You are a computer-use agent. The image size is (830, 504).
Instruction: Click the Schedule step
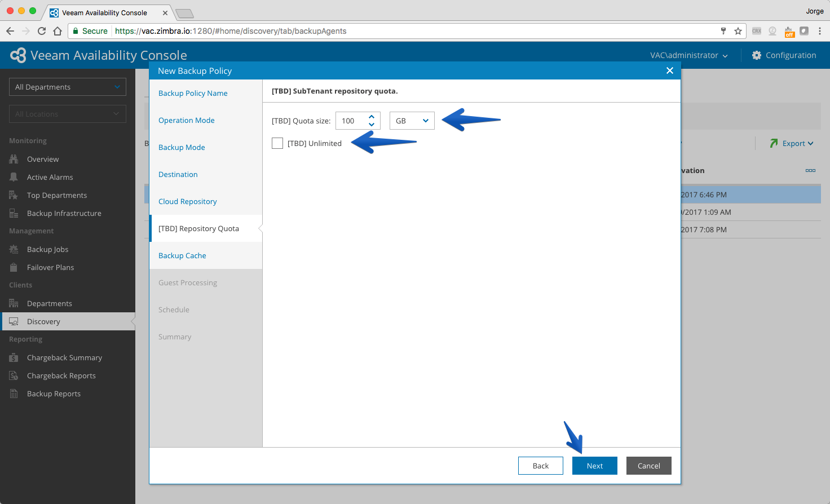(174, 310)
